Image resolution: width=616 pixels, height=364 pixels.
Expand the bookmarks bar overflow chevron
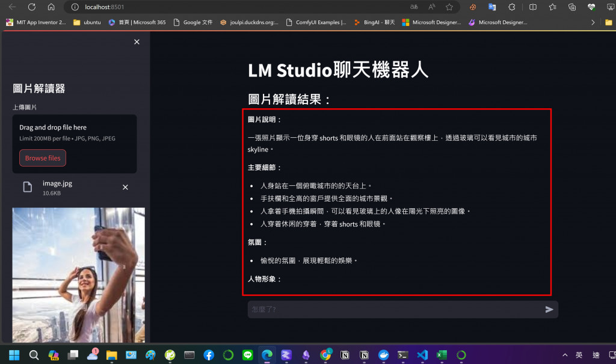point(593,22)
